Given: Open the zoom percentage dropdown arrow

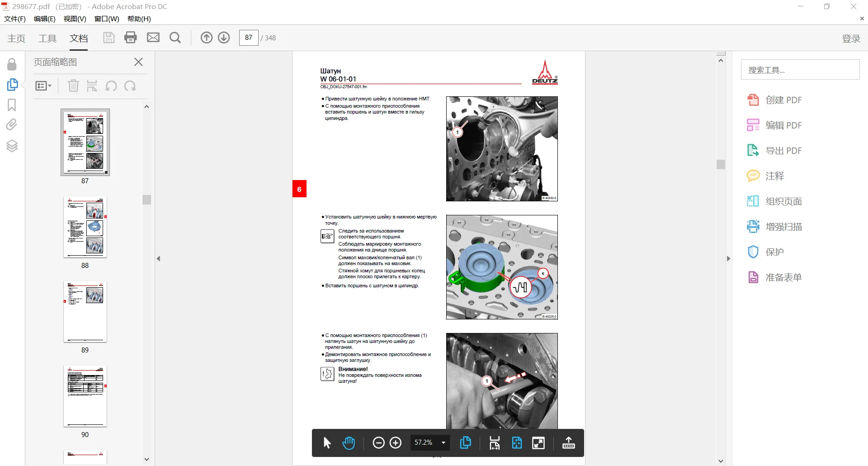Looking at the screenshot, I should (x=443, y=443).
